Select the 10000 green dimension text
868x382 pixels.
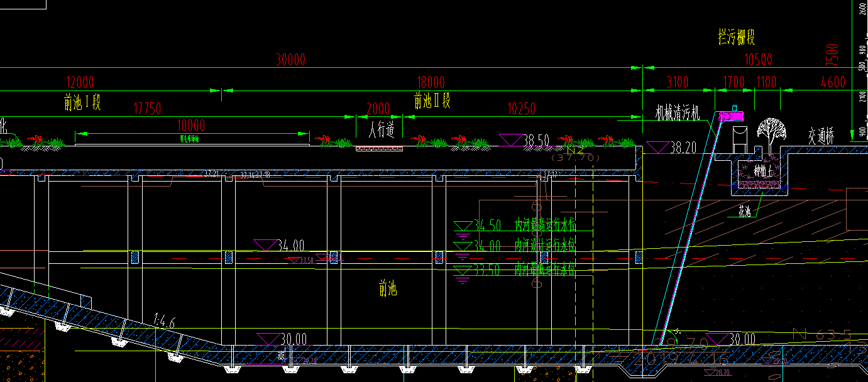pyautogui.click(x=191, y=125)
